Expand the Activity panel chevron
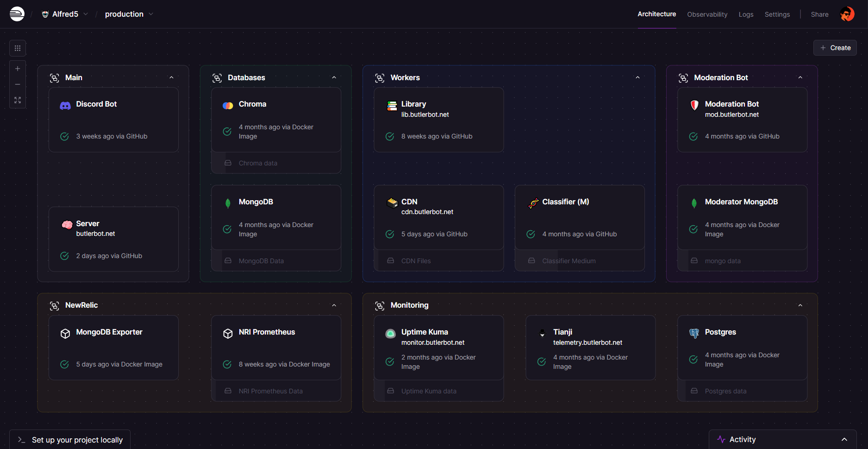The width and height of the screenshot is (868, 449). 844,439
